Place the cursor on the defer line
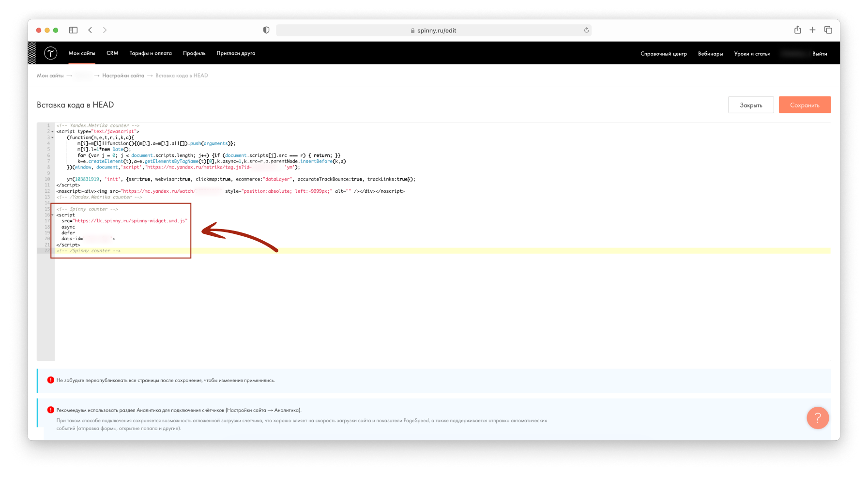The width and height of the screenshot is (868, 477). 68,233
